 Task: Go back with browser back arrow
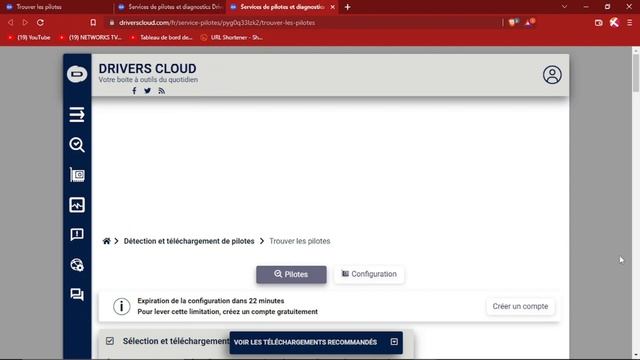(11, 22)
